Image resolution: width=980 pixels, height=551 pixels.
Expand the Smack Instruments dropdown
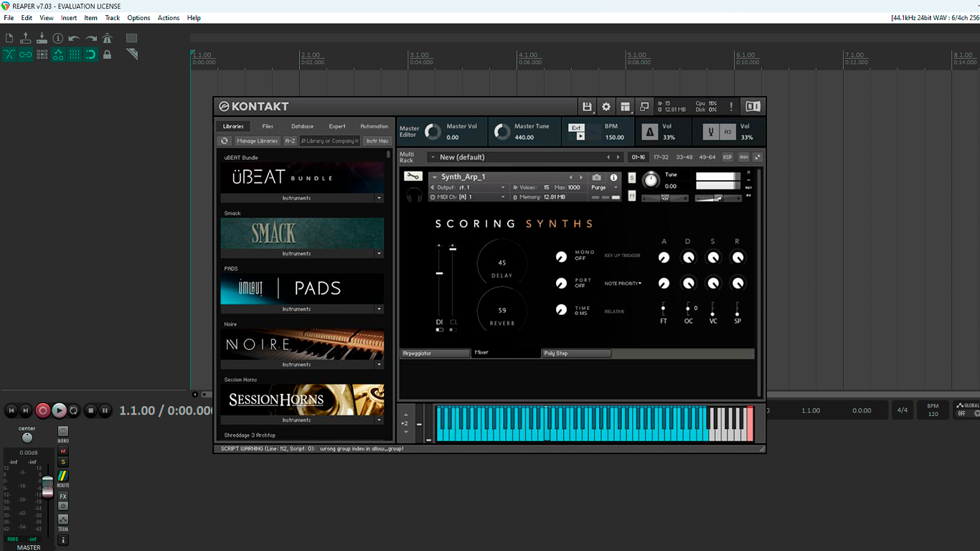pyautogui.click(x=380, y=253)
